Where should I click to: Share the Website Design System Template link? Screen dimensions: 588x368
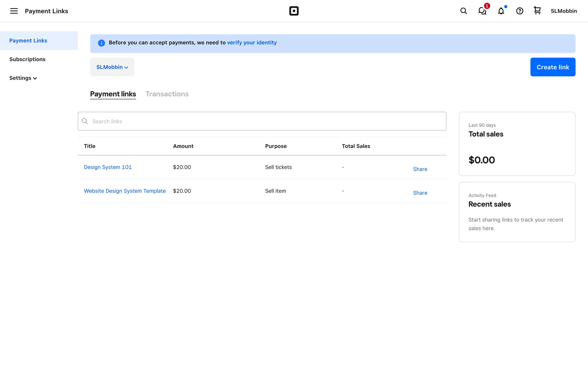point(420,193)
